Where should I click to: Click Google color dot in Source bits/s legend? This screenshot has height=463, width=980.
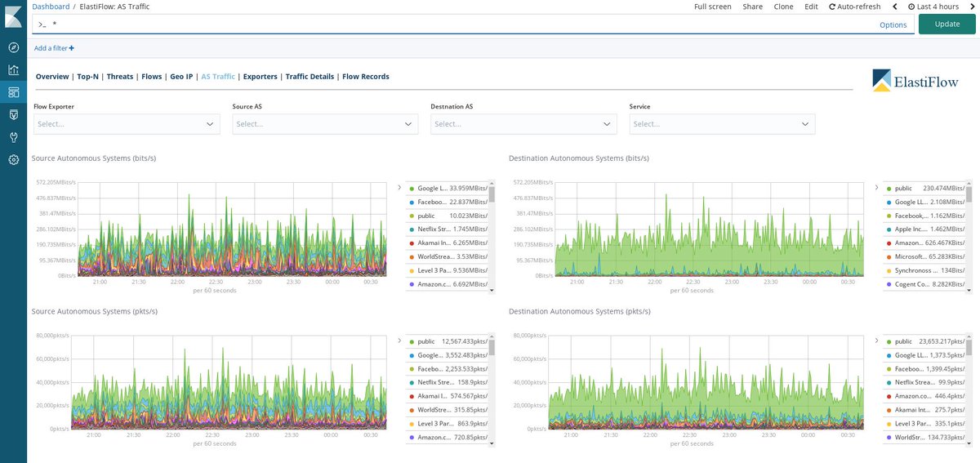412,189
